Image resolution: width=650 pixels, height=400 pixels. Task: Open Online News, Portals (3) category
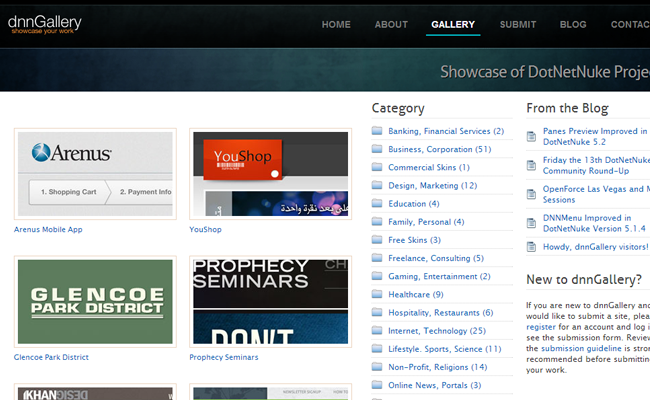click(x=435, y=385)
